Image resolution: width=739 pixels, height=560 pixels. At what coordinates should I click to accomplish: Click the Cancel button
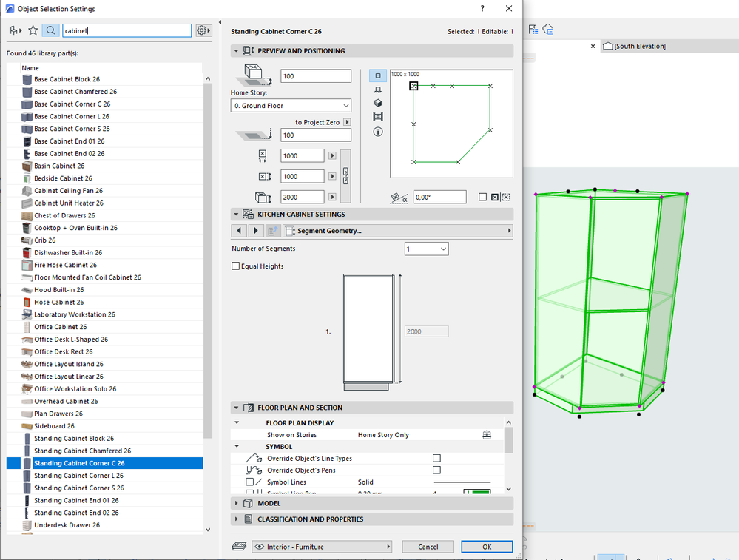(428, 546)
